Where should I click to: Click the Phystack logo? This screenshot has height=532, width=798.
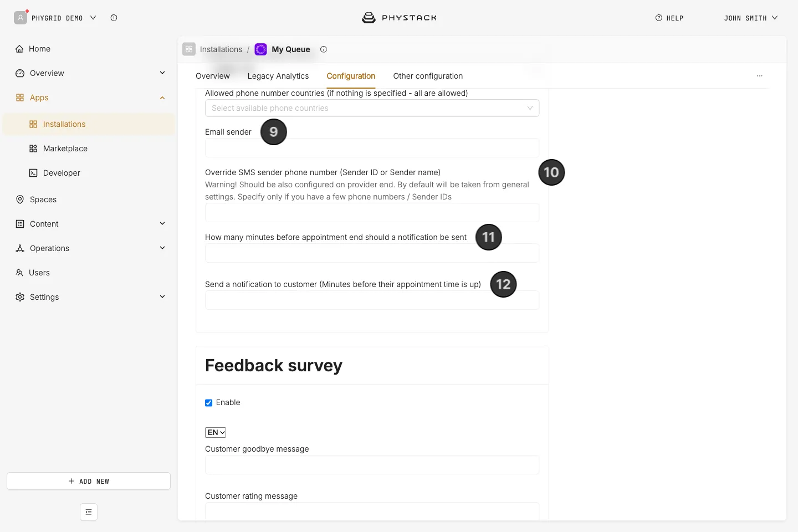click(x=400, y=18)
